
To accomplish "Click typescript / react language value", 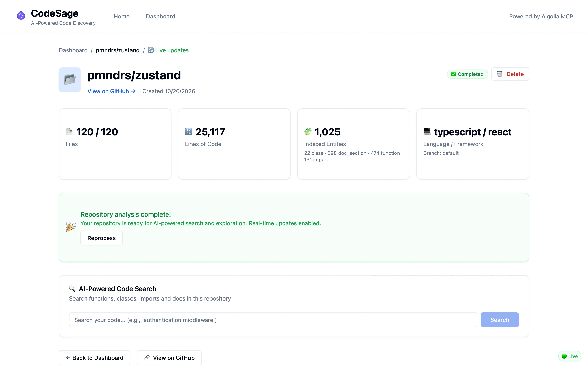I will (x=473, y=132).
